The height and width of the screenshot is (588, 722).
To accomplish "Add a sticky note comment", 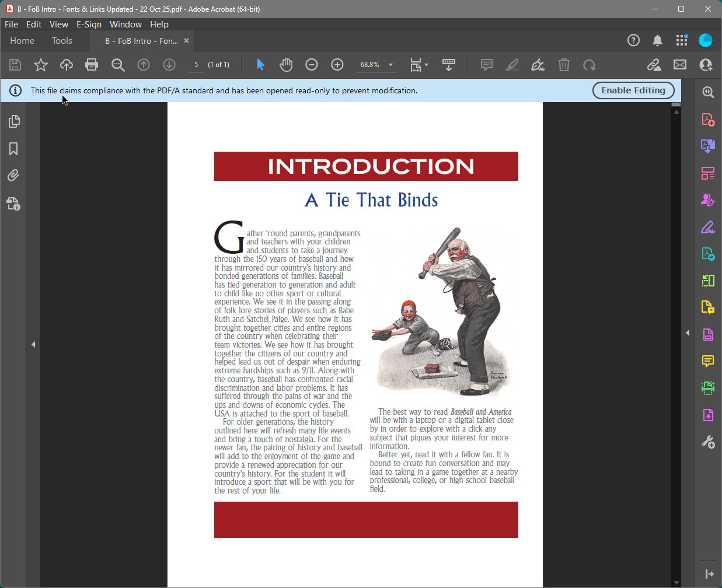I will pyautogui.click(x=486, y=65).
